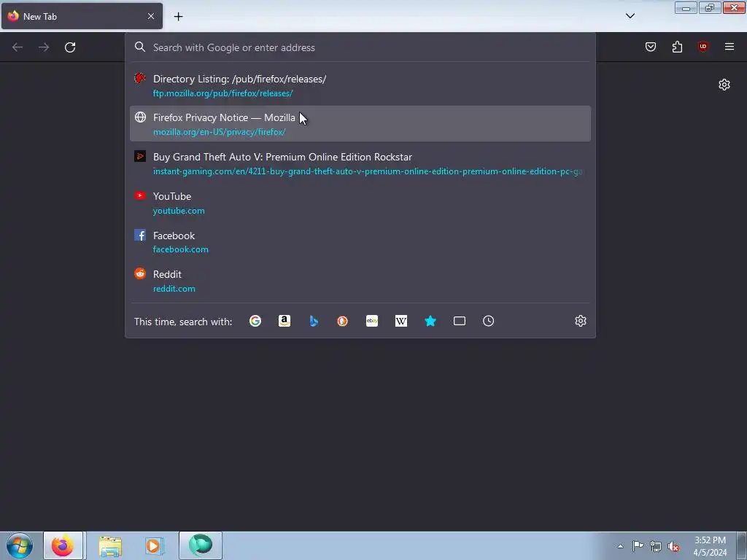The height and width of the screenshot is (560, 747).
Task: Open search settings gear in dropdown
Action: point(580,321)
